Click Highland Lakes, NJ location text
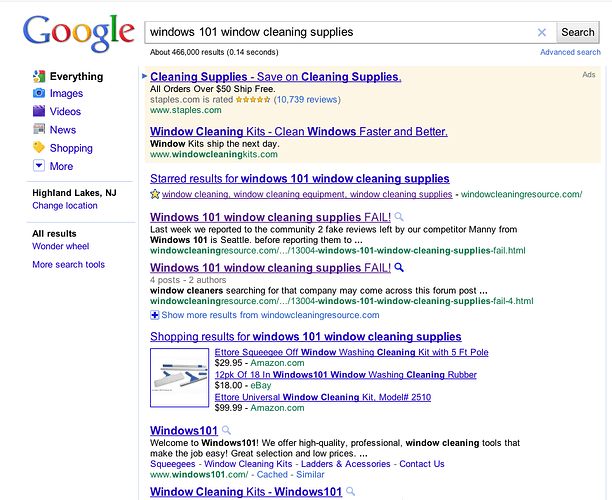The height and width of the screenshot is (500, 612). click(x=74, y=193)
